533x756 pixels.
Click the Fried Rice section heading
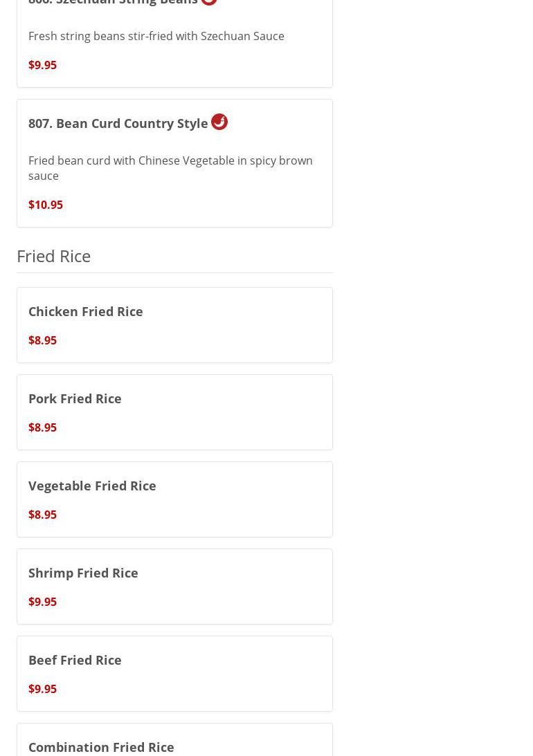click(54, 256)
